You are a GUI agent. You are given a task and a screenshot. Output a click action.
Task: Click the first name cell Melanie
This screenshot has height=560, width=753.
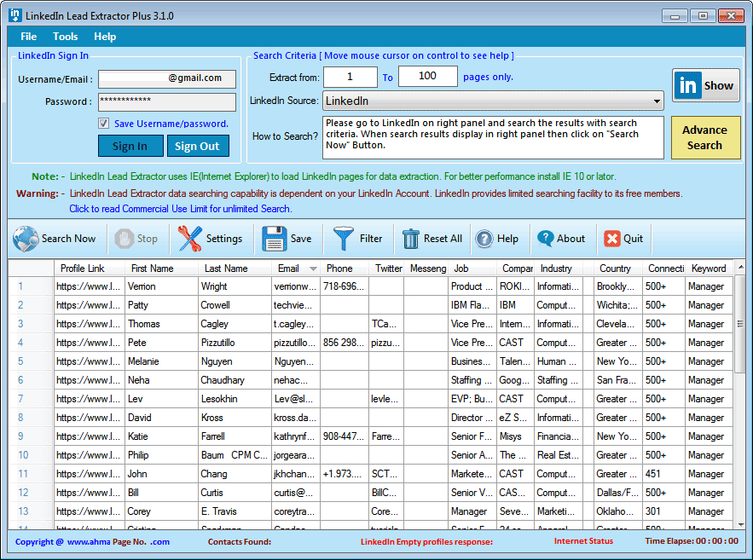pyautogui.click(x=161, y=361)
